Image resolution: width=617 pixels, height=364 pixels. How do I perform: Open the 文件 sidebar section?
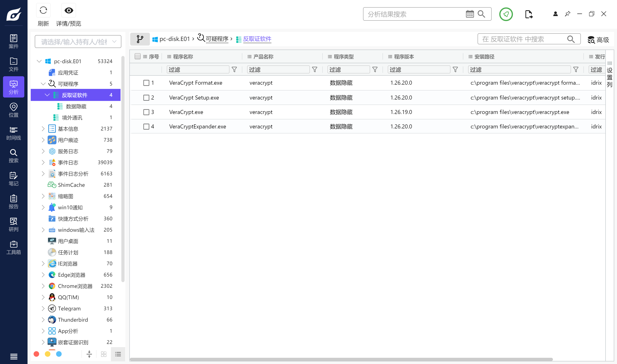[13, 64]
